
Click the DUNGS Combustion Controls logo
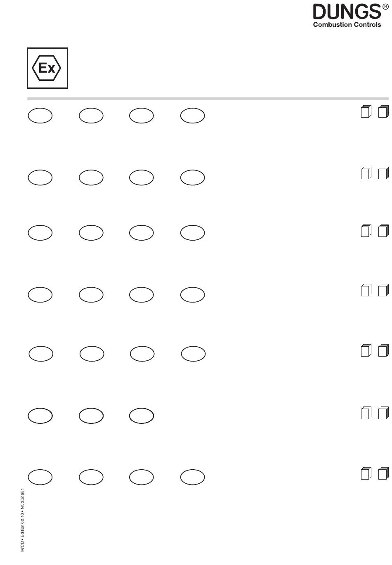(350, 15)
